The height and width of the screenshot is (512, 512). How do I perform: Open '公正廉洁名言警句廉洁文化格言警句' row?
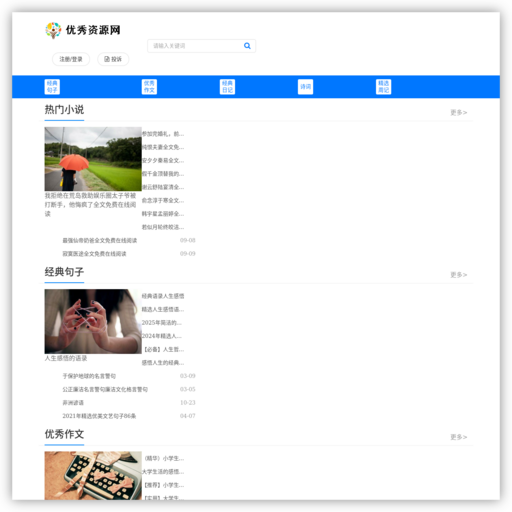click(x=105, y=389)
